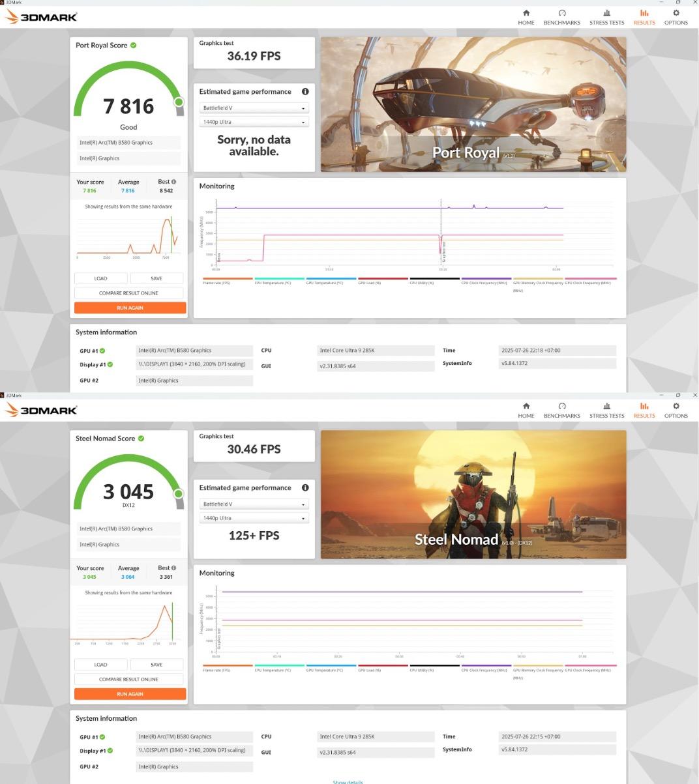Toggle GPU Clock Frequency legend in Port Royal monitoring

590,281
